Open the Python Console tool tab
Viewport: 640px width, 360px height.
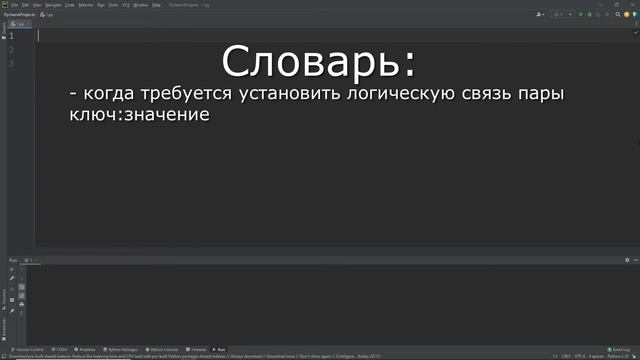pos(162,350)
